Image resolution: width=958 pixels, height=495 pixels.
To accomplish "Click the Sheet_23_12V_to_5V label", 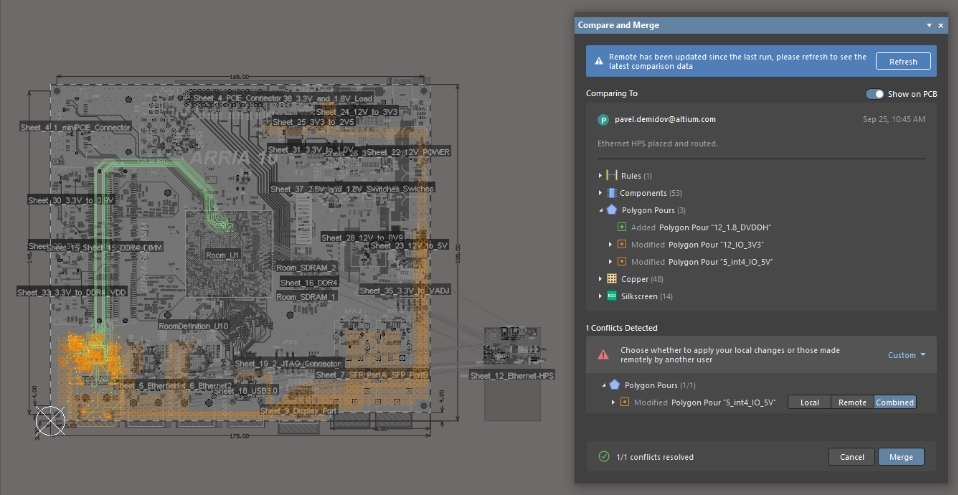I will [x=409, y=246].
